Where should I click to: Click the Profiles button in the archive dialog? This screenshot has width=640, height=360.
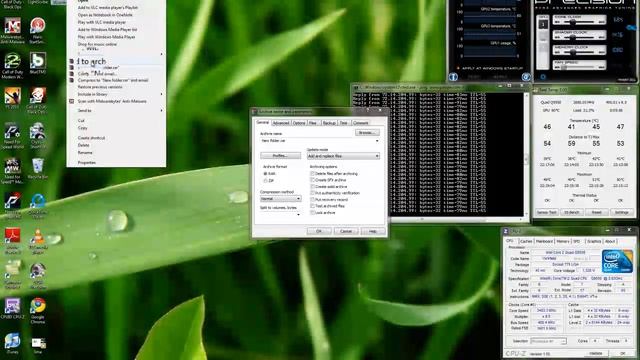[x=280, y=156]
